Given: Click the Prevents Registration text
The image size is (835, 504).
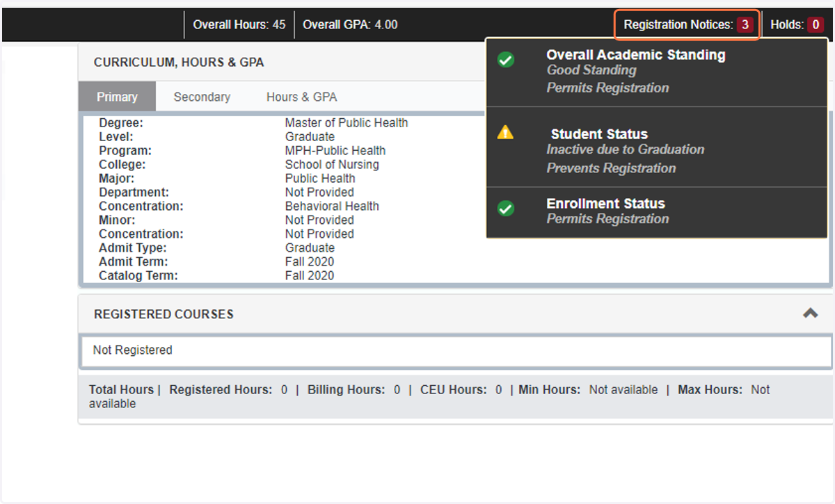Looking at the screenshot, I should coord(611,168).
